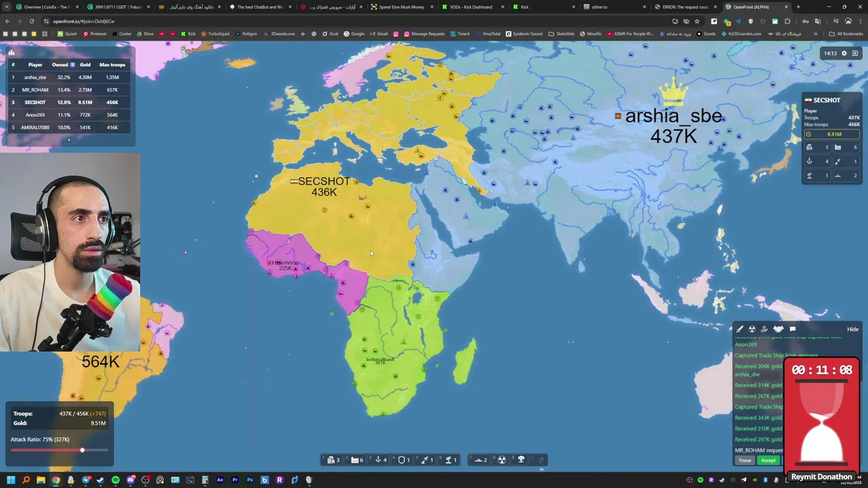The height and width of the screenshot is (488, 868).
Task: Open Windows Start menu
Action: pyautogui.click(x=11, y=481)
